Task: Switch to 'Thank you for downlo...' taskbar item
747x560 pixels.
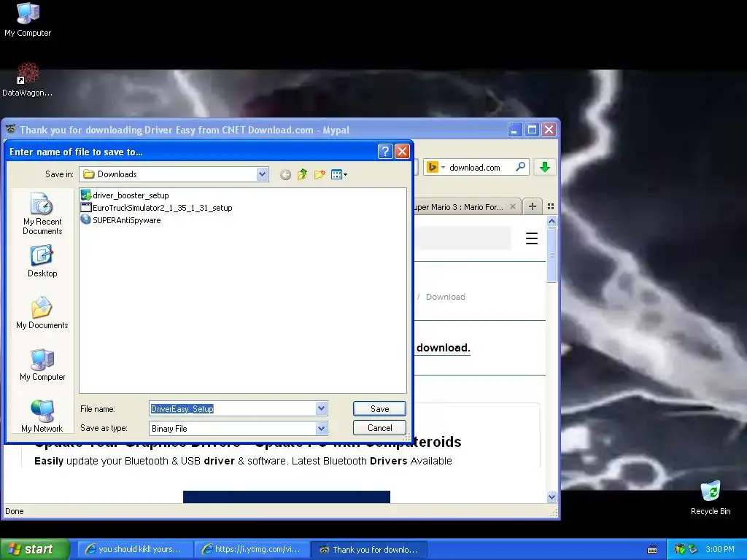Action: tap(369, 550)
